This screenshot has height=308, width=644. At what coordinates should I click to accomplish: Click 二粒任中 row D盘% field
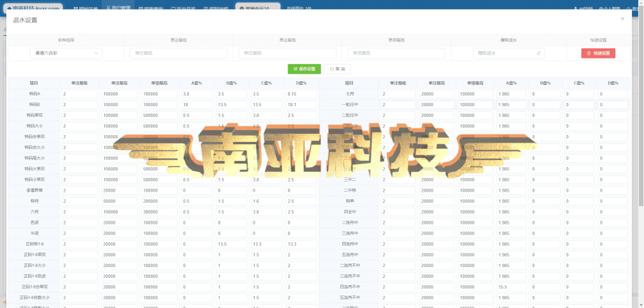tap(613, 115)
